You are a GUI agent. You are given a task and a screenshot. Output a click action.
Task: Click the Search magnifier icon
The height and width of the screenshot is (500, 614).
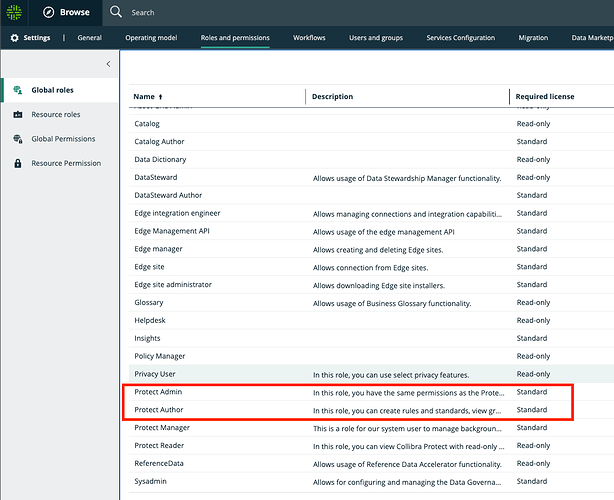116,12
